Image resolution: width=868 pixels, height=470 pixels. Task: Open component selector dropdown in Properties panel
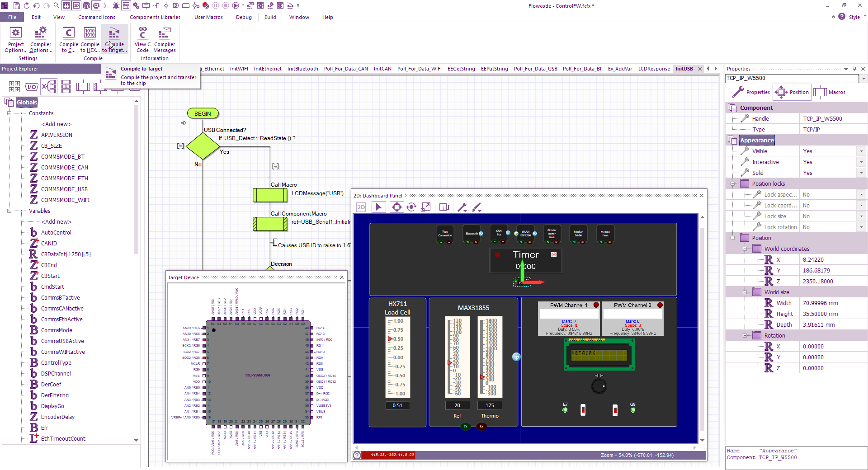[863, 79]
